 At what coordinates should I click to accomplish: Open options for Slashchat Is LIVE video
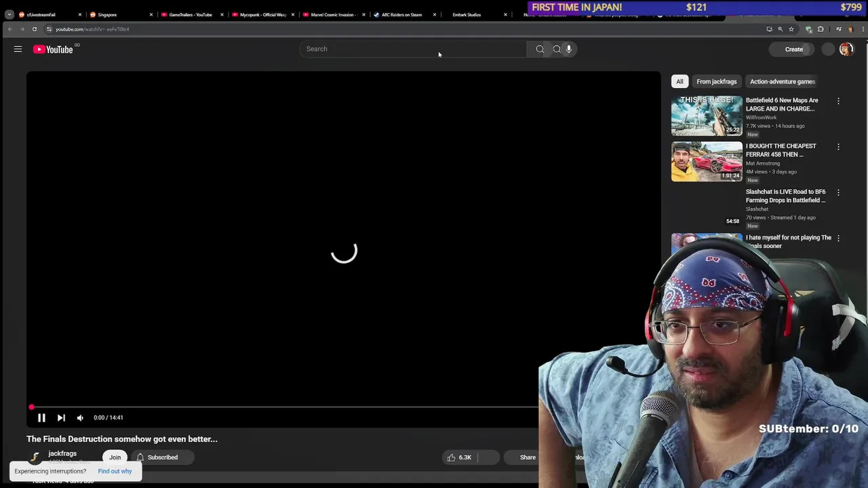[838, 192]
